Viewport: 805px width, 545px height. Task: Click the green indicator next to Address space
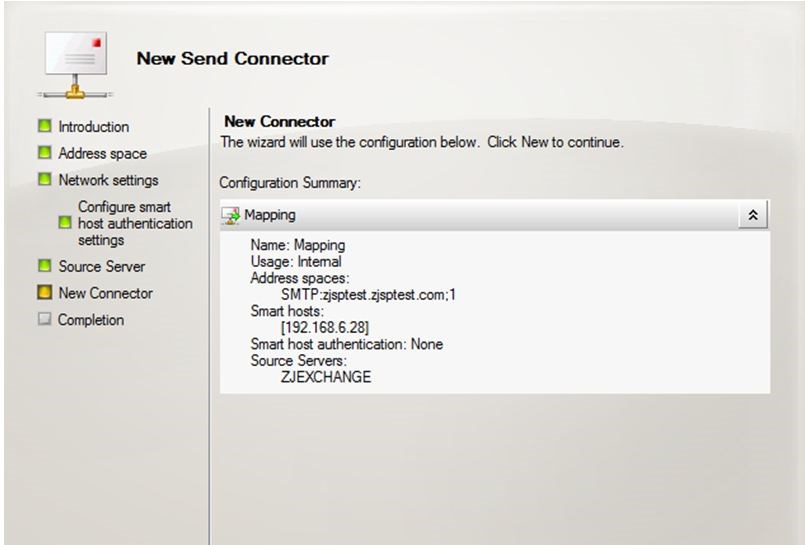tap(44, 153)
